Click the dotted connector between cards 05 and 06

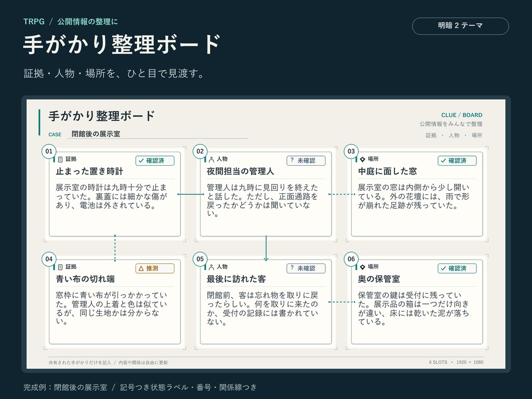pyautogui.click(x=342, y=302)
